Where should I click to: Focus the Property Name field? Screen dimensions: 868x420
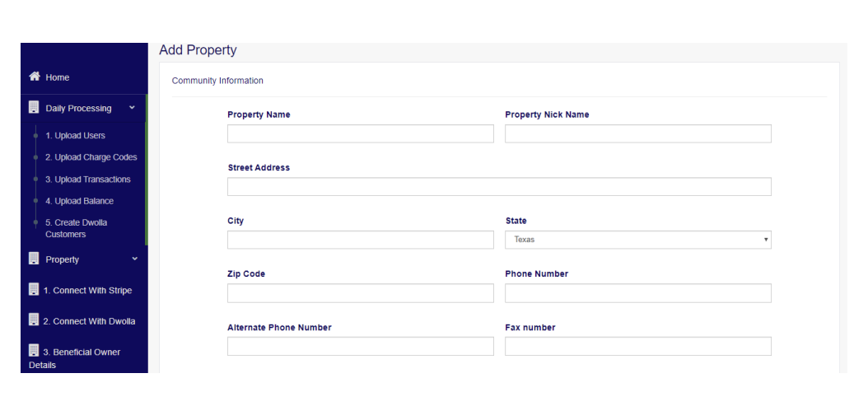[x=361, y=133]
